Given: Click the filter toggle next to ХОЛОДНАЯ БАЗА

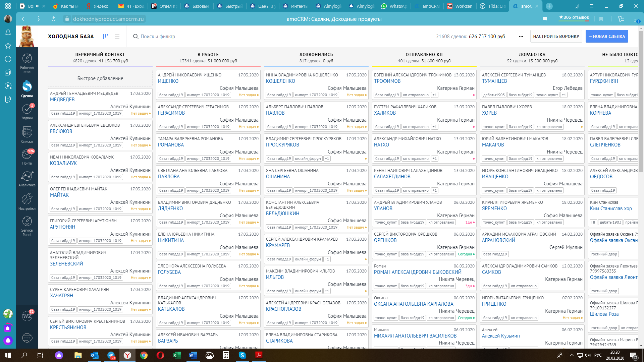Looking at the screenshot, I should pyautogui.click(x=105, y=36).
